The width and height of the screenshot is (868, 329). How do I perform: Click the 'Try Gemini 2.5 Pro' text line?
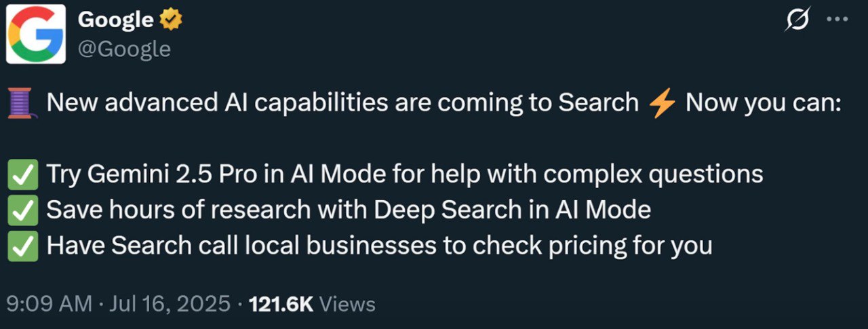(404, 174)
